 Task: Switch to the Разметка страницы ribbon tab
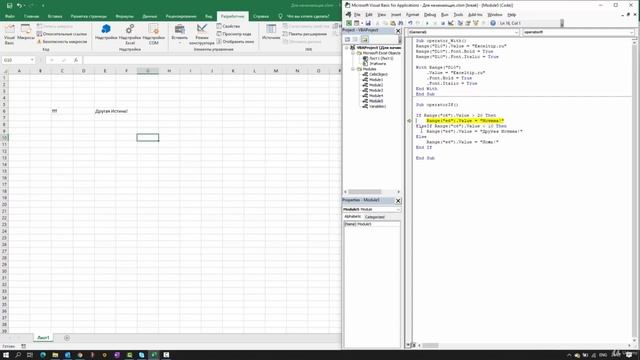coord(89,16)
